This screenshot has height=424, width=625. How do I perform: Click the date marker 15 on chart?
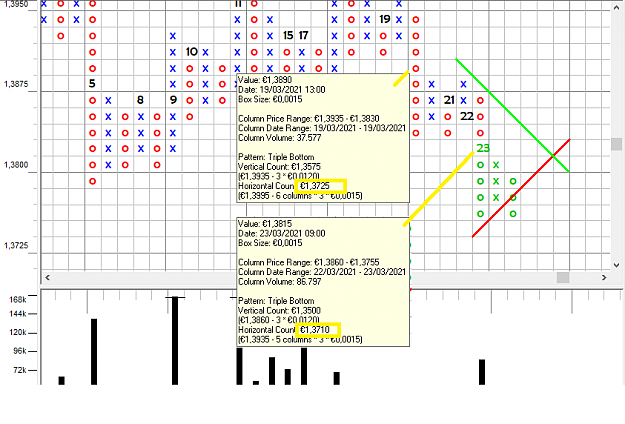click(288, 35)
